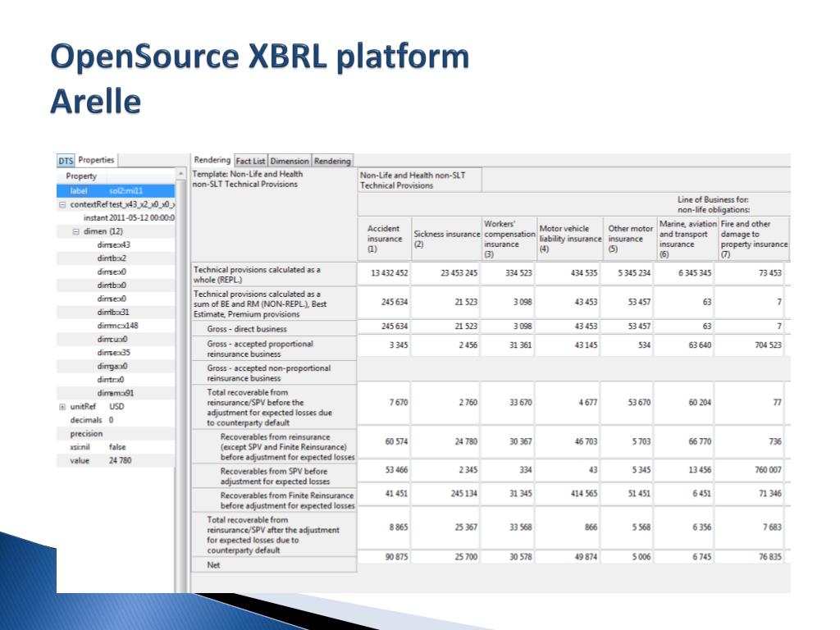The image size is (840, 630).
Task: Select the label sol2:mi11 property row
Action: pos(116,190)
